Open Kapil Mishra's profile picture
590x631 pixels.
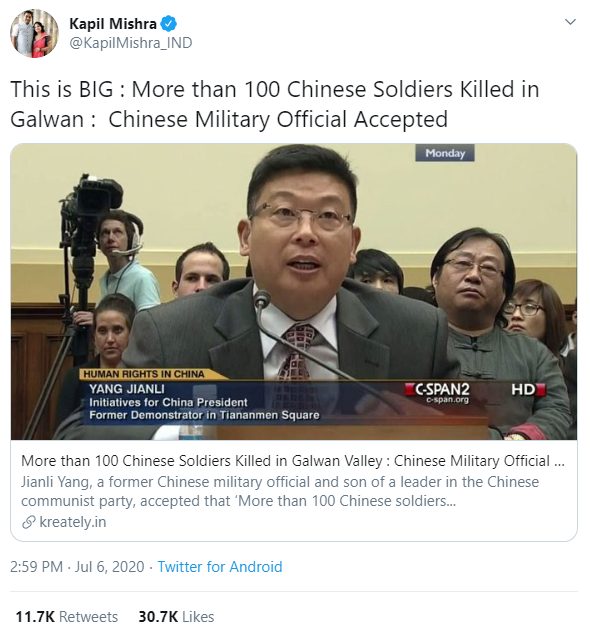(34, 33)
